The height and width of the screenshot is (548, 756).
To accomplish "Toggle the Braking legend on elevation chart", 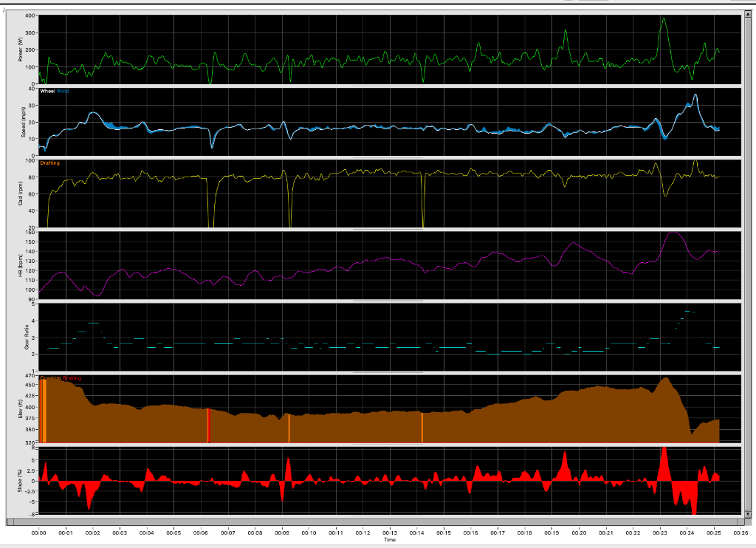I will (x=71, y=377).
